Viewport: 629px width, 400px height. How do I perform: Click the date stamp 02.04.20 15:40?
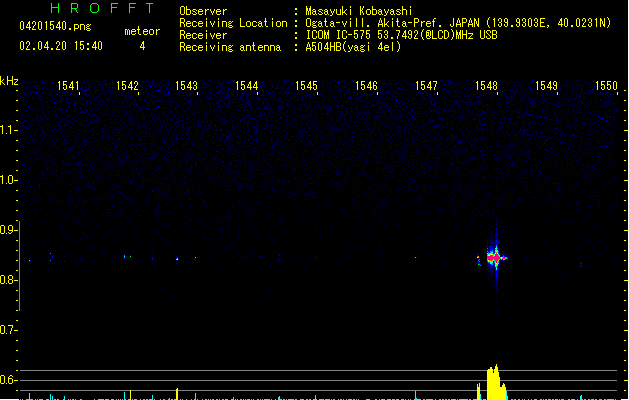click(61, 46)
